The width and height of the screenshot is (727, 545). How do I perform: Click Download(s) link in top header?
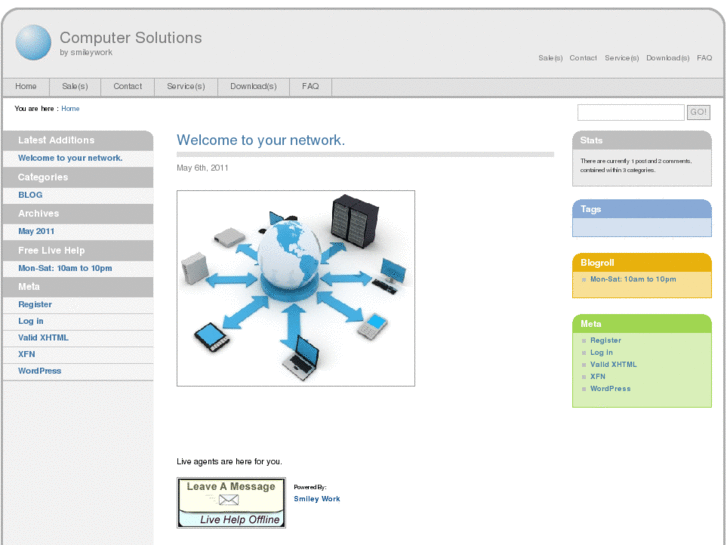tap(668, 58)
